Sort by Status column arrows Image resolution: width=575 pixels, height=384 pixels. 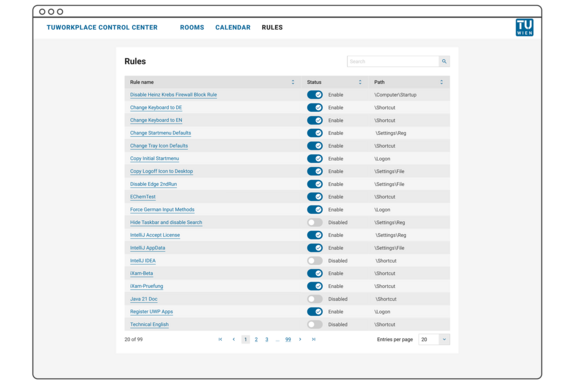360,82
